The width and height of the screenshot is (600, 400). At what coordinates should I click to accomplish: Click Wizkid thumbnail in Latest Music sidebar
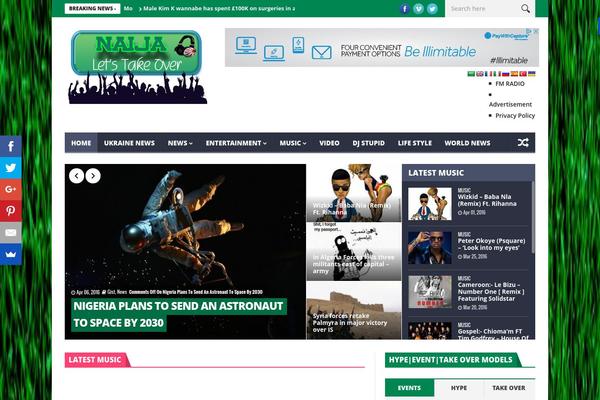click(429, 204)
